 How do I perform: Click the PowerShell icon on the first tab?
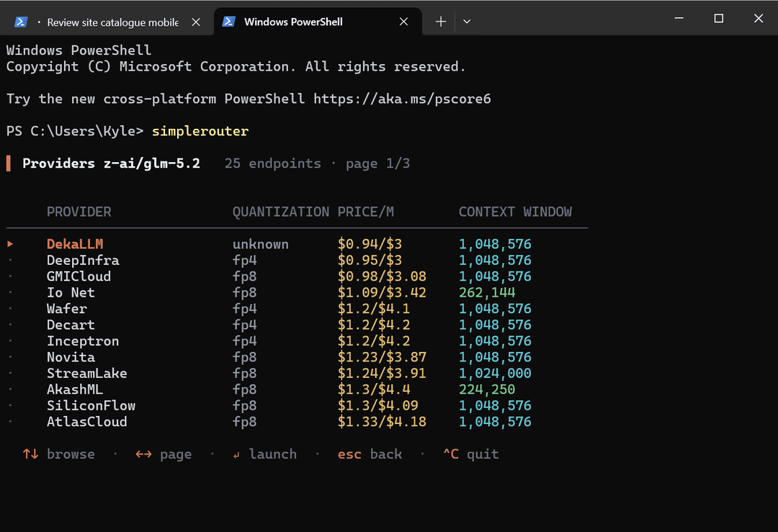[21, 22]
